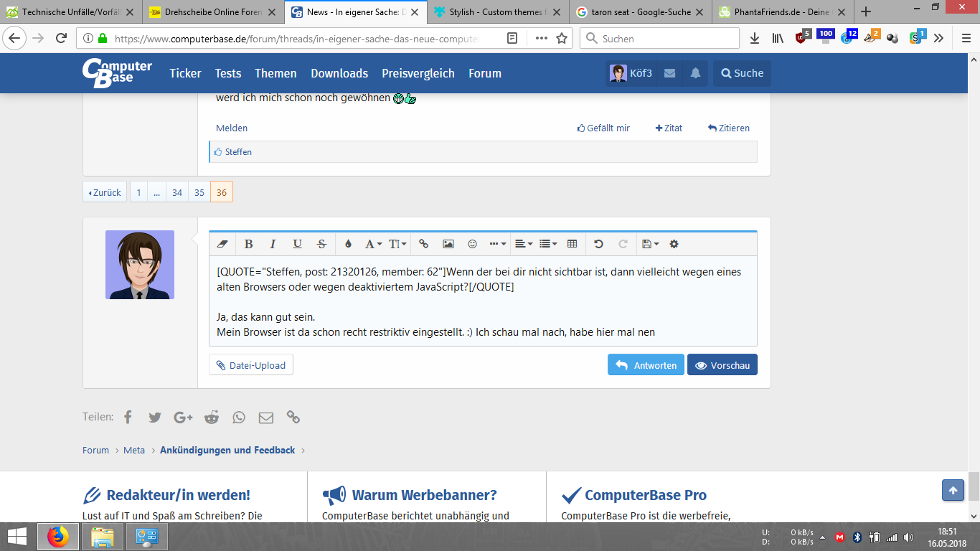The width and height of the screenshot is (980, 551).
Task: Undo the last edit in the editor
Action: click(599, 244)
